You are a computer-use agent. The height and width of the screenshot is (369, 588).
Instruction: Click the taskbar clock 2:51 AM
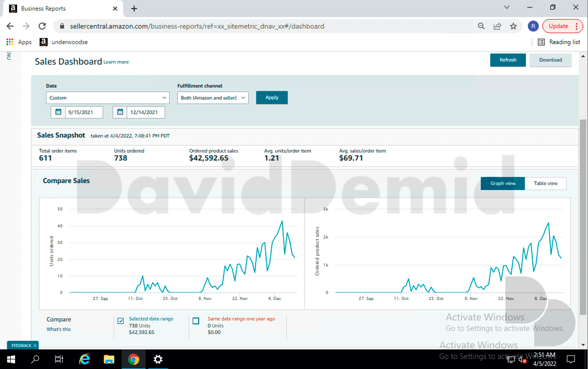(x=544, y=359)
